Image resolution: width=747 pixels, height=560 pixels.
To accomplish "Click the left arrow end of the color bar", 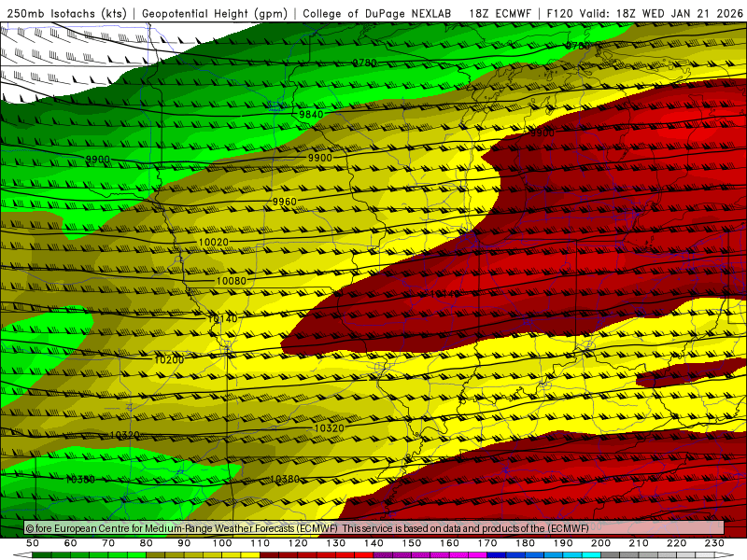I will tap(22, 555).
